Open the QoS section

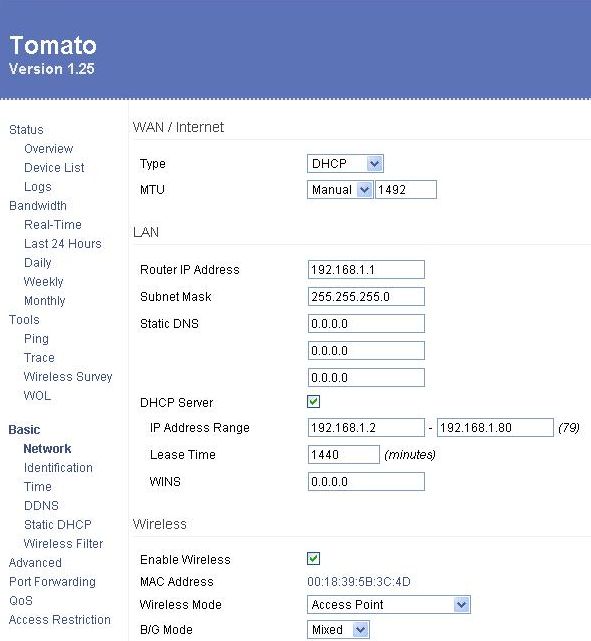coord(21,601)
